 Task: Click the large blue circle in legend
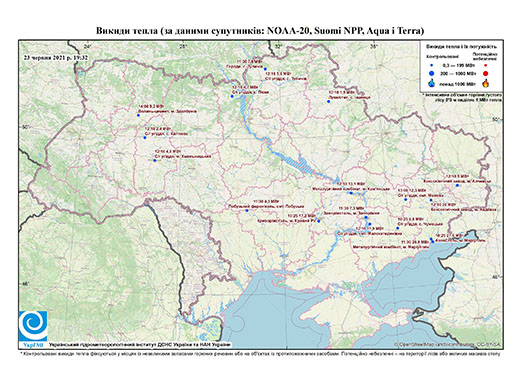point(431,73)
